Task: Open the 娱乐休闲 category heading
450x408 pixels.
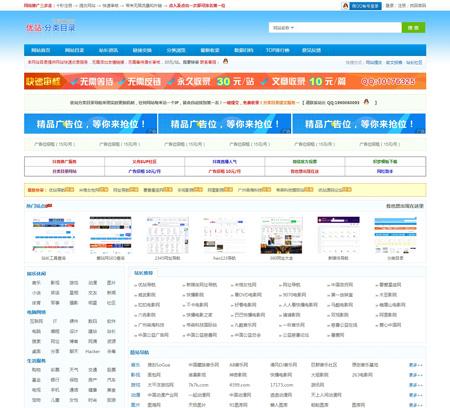Action: [36, 274]
